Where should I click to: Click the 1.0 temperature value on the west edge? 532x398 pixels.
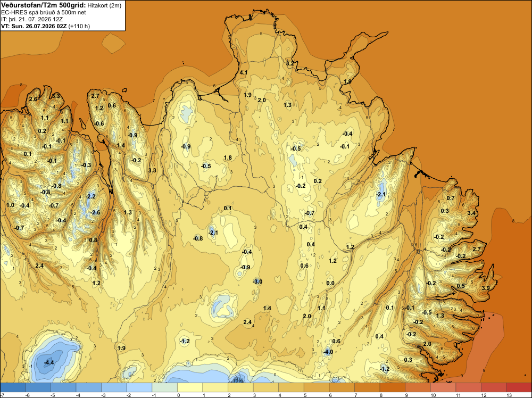click(x=10, y=205)
